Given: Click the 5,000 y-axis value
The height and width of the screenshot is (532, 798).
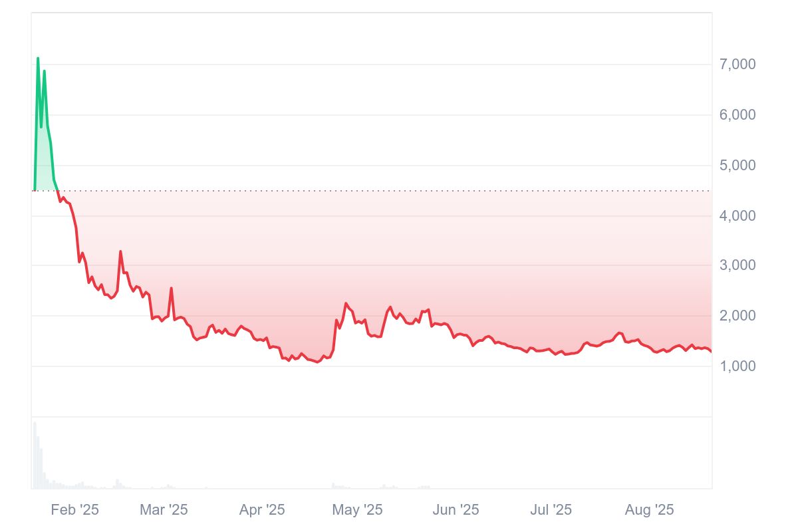Looking at the screenshot, I should point(738,166).
